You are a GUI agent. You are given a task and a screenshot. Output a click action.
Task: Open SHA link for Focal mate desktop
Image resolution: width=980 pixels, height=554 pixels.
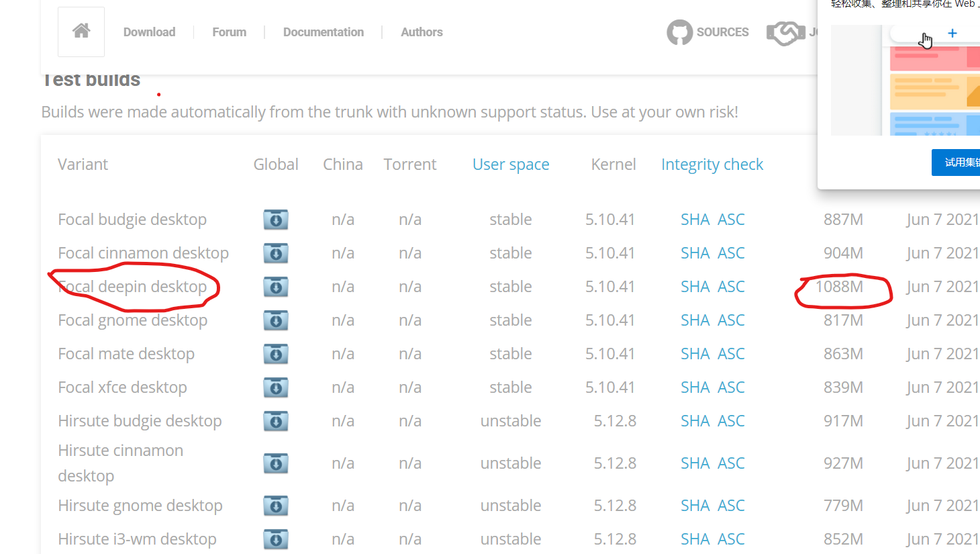[x=695, y=354]
